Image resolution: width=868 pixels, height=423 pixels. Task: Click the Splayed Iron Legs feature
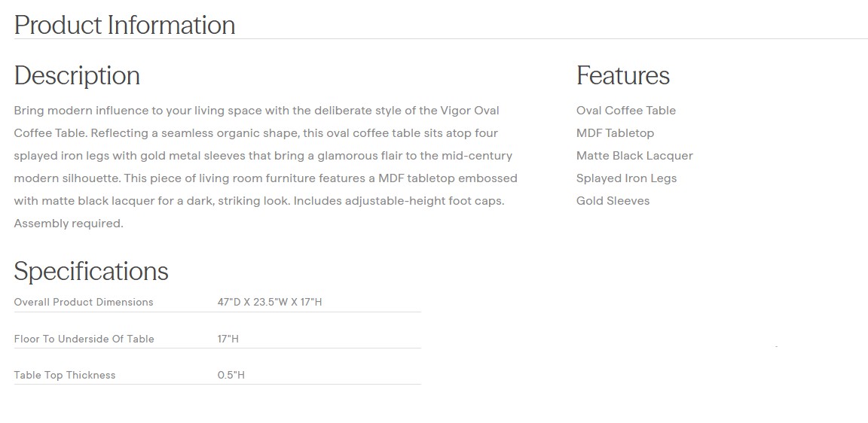coord(626,178)
